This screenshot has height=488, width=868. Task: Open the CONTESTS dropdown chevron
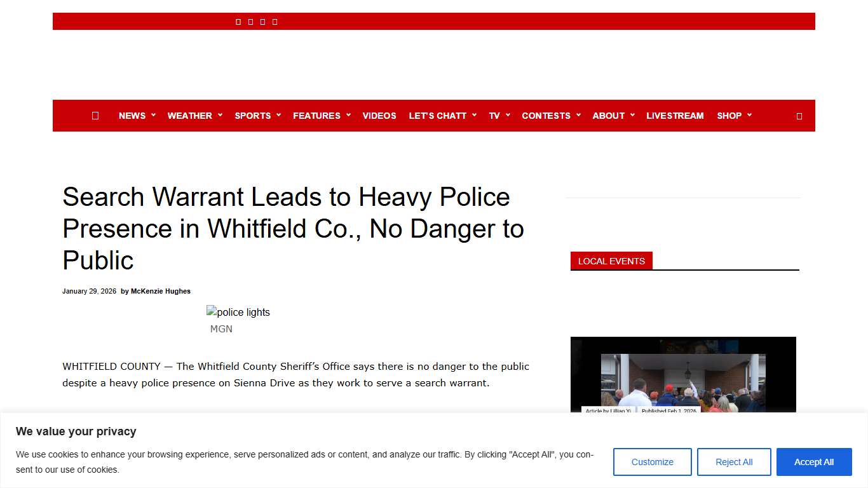coord(578,116)
